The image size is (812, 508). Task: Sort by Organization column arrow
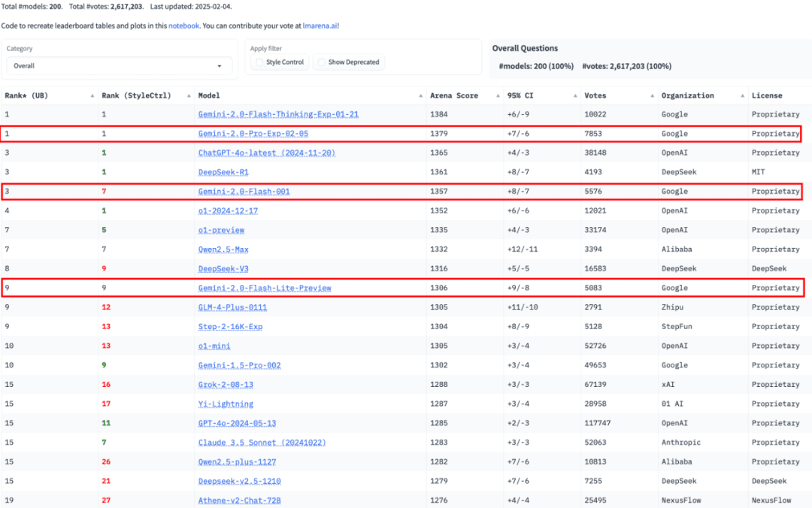tap(742, 95)
